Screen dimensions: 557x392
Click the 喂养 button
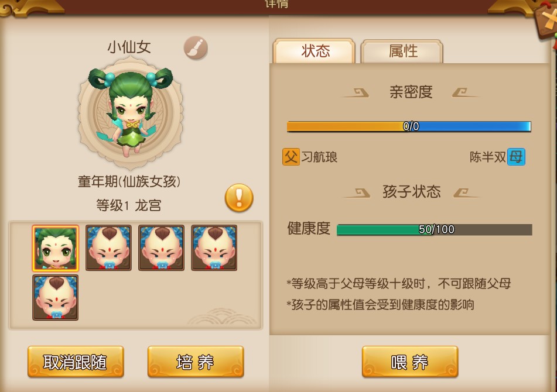(410, 362)
